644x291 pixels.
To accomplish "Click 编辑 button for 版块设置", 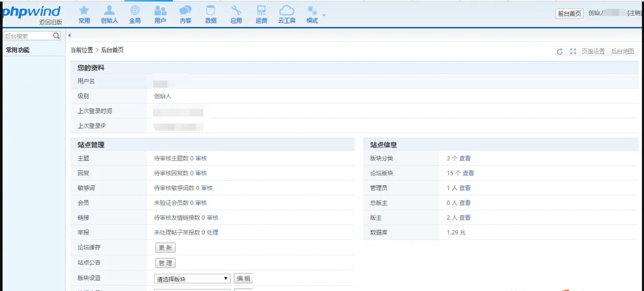I will pos(243,279).
